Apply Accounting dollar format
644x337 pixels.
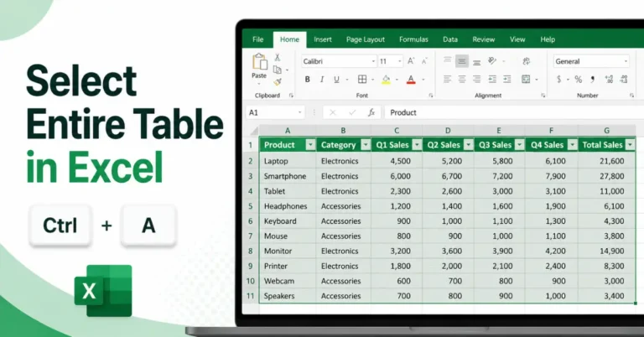(x=558, y=80)
